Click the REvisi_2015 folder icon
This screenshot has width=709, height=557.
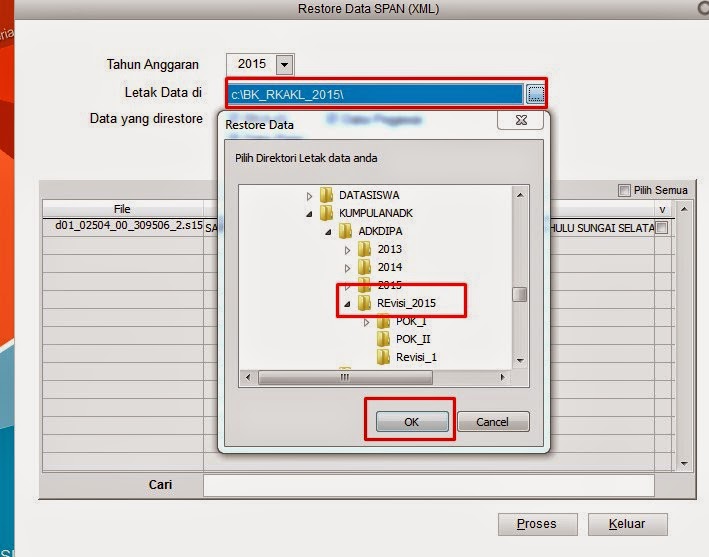(364, 303)
